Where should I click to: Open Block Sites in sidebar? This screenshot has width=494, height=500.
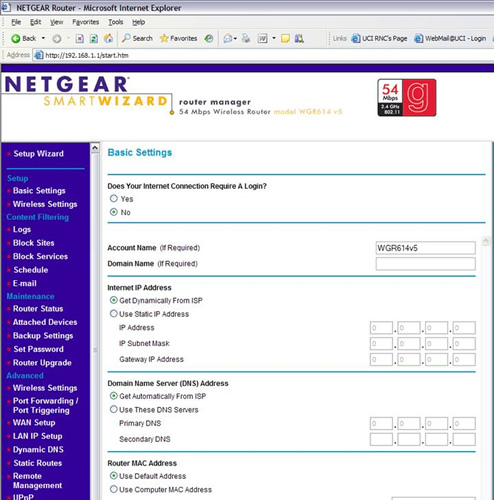click(33, 243)
